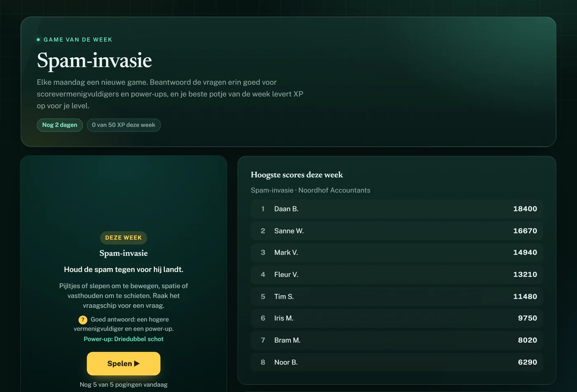The width and height of the screenshot is (577, 392).
Task: Click the "Hoogste scores deze week" heading
Action: point(297,175)
